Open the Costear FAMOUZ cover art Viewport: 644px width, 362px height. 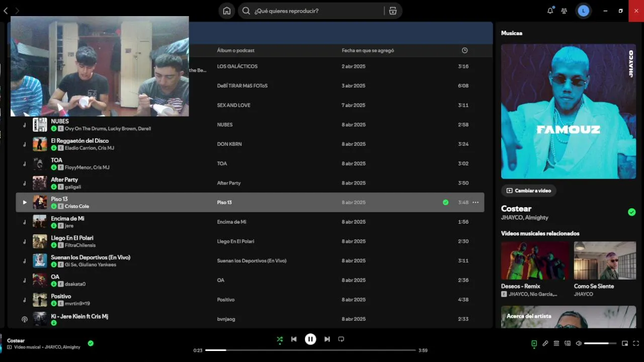pos(569,111)
